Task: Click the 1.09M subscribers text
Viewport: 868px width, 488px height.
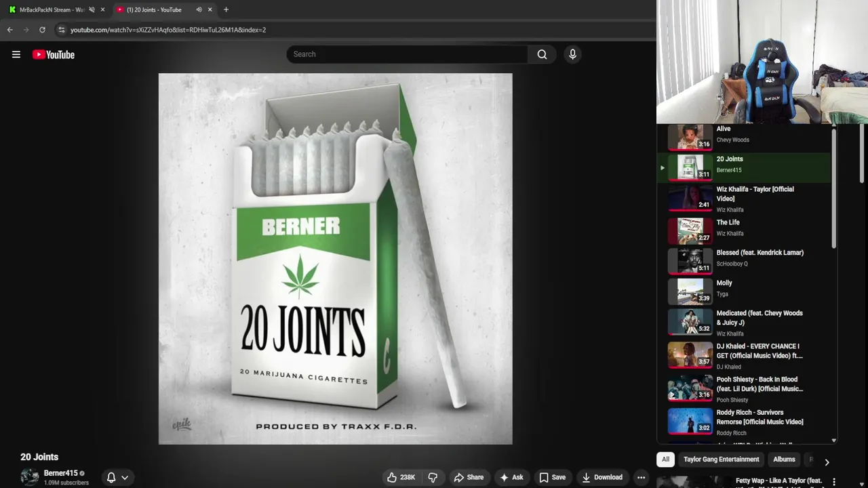Action: (x=66, y=483)
